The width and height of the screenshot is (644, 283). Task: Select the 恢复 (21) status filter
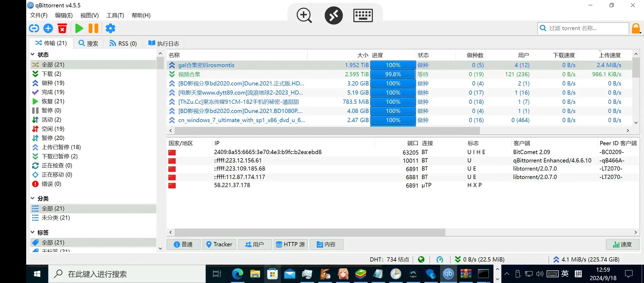click(93, 101)
